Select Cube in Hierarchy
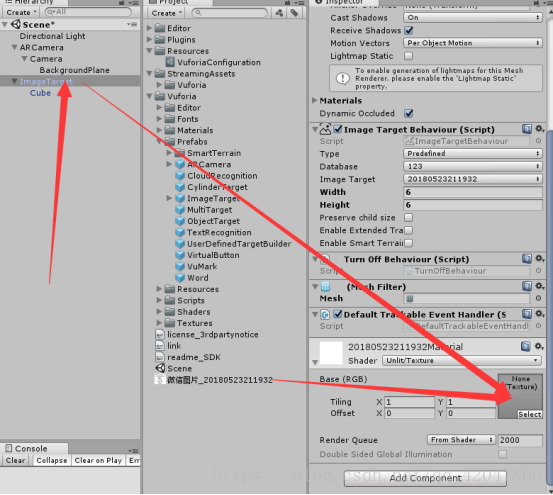This screenshot has height=495, width=553. [x=40, y=93]
